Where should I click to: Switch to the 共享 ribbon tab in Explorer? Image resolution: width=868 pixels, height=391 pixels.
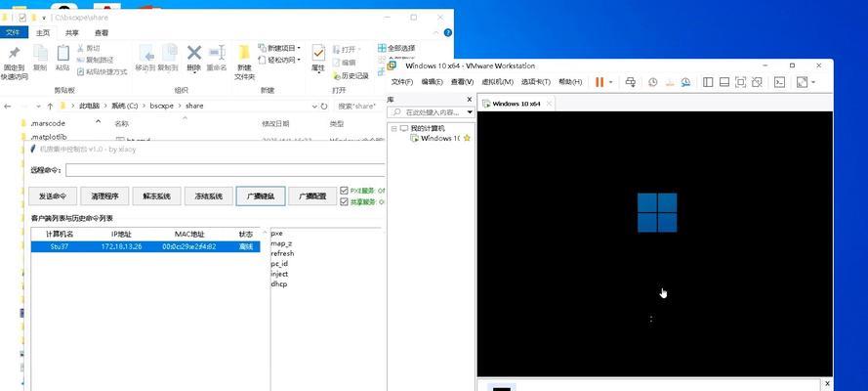point(72,32)
